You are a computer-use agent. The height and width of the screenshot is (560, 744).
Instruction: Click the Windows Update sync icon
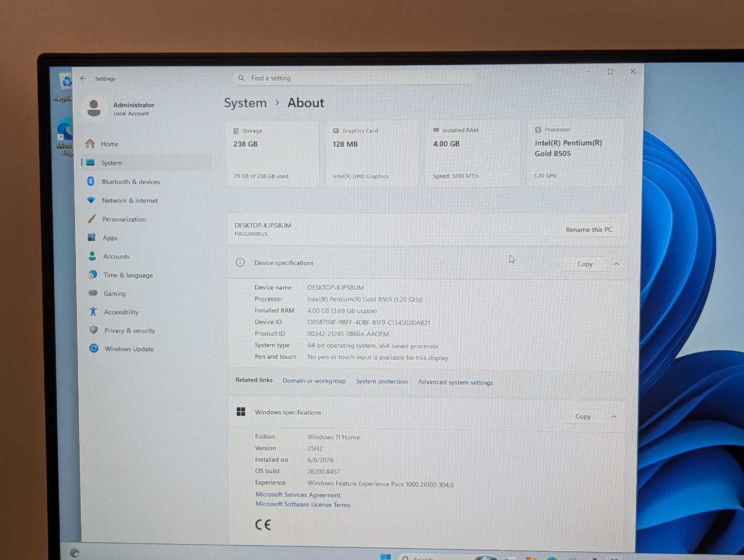[x=94, y=348]
